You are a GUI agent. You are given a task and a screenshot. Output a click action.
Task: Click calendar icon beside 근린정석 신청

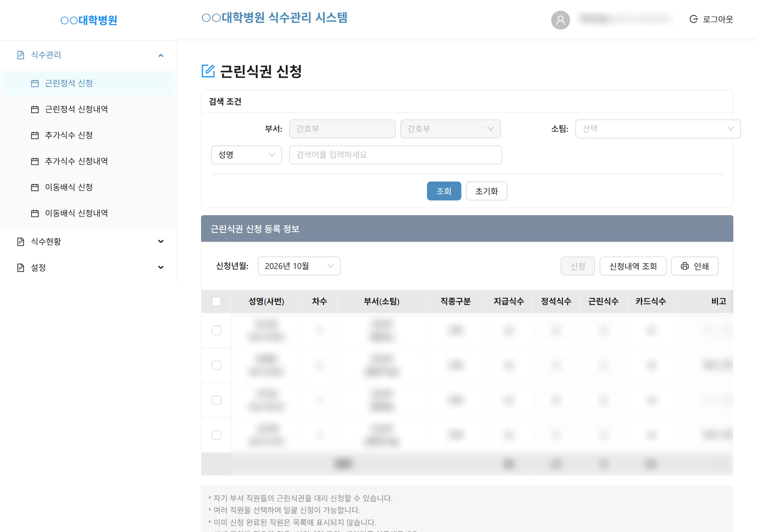pos(35,83)
